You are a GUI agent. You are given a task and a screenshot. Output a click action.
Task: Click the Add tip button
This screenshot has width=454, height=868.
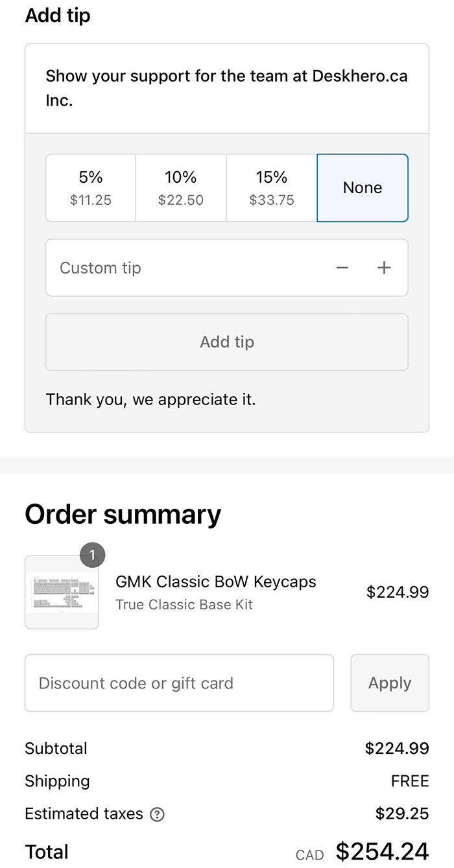[226, 342]
